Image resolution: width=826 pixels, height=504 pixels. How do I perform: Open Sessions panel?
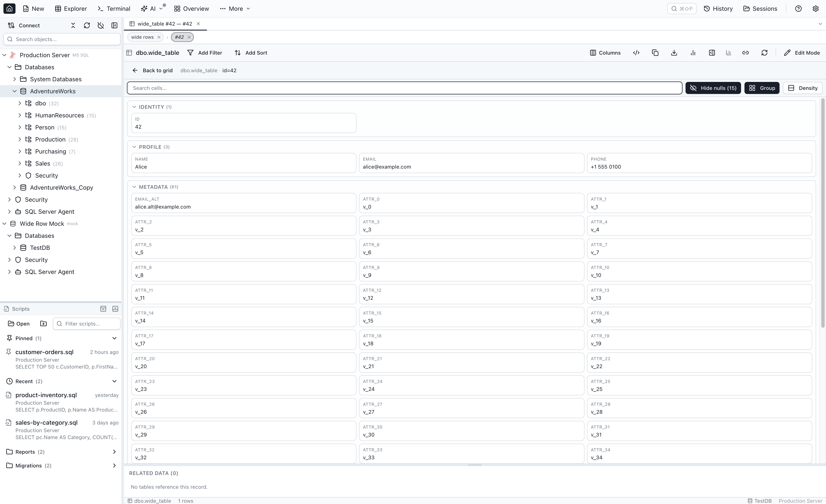pyautogui.click(x=760, y=8)
